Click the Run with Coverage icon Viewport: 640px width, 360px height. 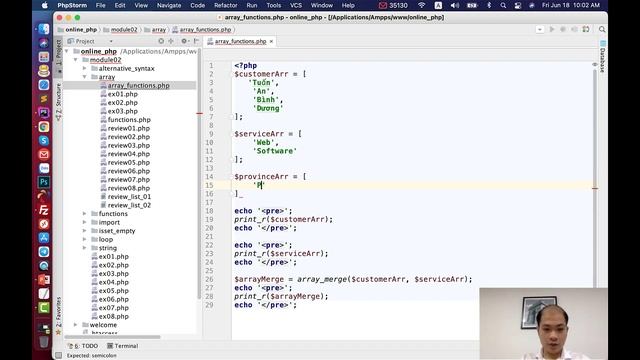pyautogui.click(x=574, y=29)
